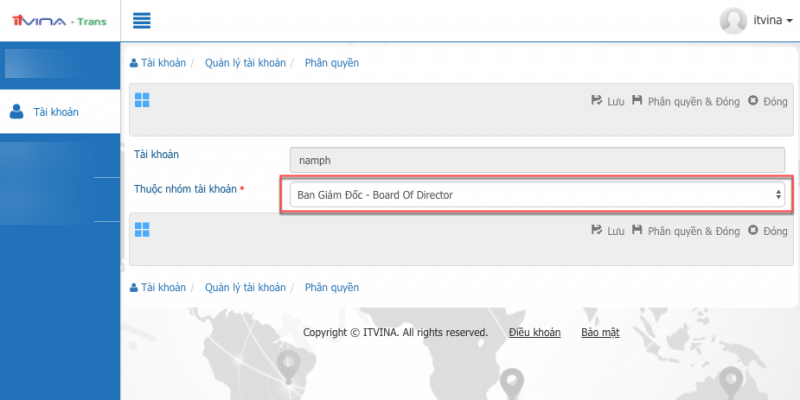
Task: Click the bottom Lưu save button
Action: click(607, 231)
